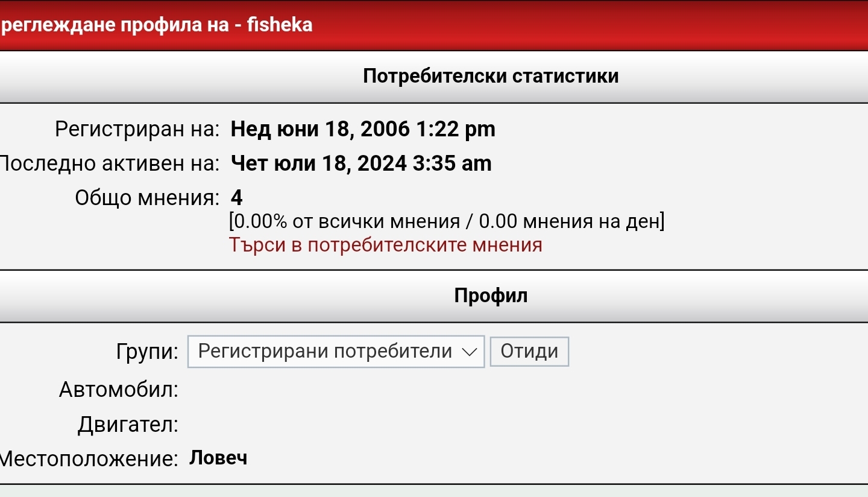Click the Последно активен на label
Viewport: 868px width, 497px height.
point(110,163)
